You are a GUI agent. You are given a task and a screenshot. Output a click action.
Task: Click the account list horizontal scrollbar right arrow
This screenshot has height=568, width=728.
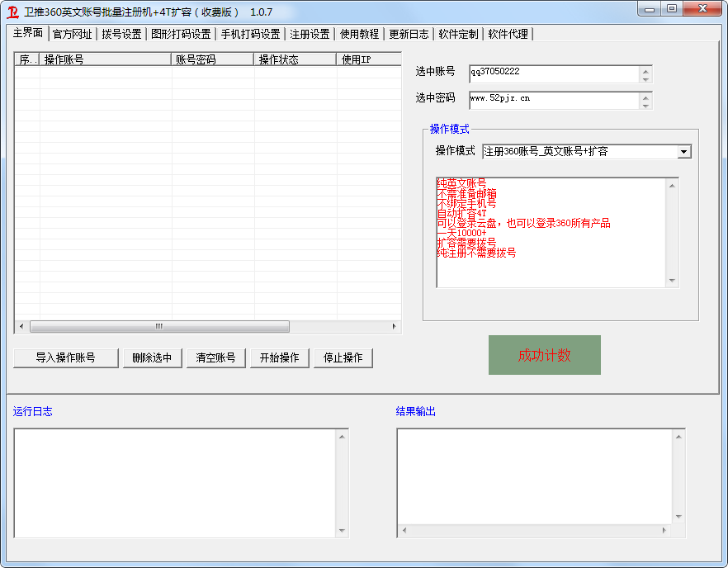tap(395, 326)
